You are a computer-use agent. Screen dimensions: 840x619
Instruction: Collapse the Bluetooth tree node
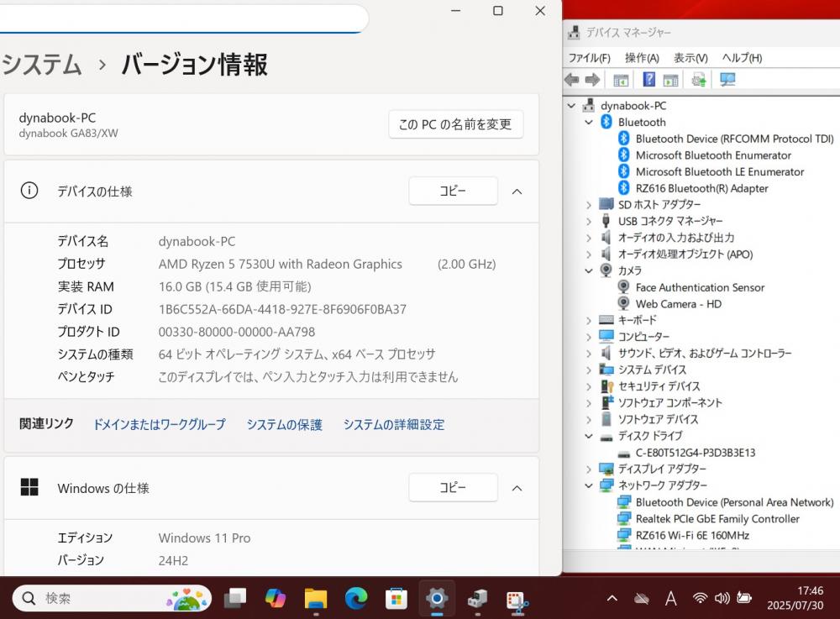[589, 122]
